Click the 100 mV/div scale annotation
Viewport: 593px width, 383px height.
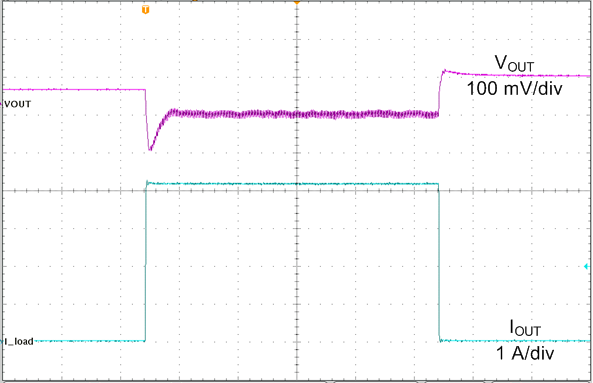tap(514, 88)
